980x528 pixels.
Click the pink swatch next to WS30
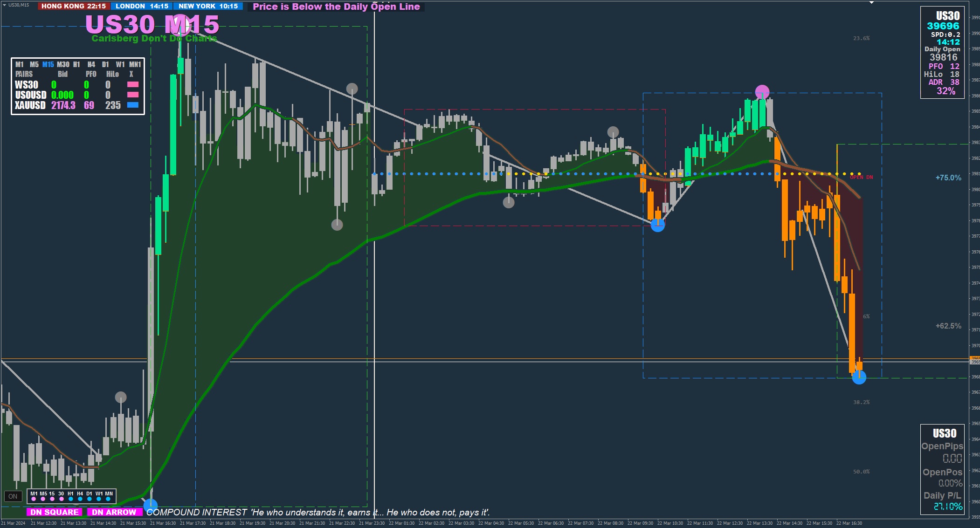133,85
